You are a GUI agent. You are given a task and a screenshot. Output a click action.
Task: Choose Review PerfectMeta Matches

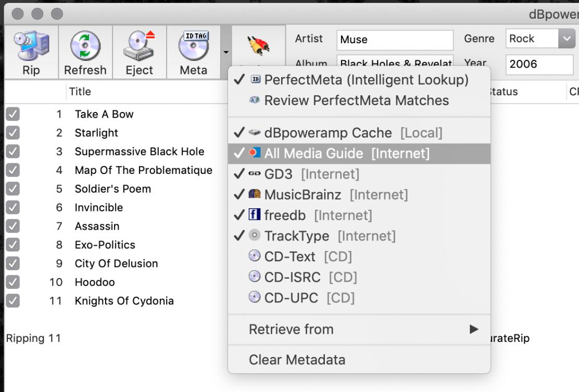point(356,100)
